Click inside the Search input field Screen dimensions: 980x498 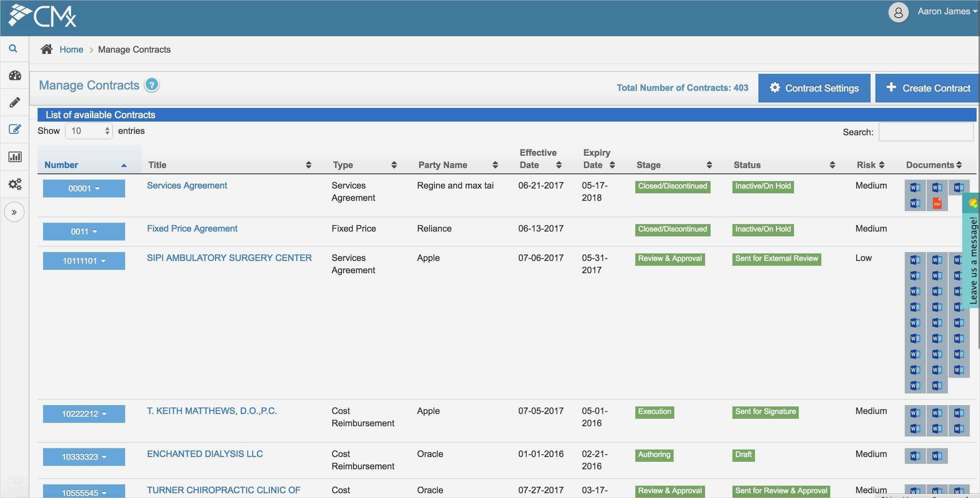[926, 132]
